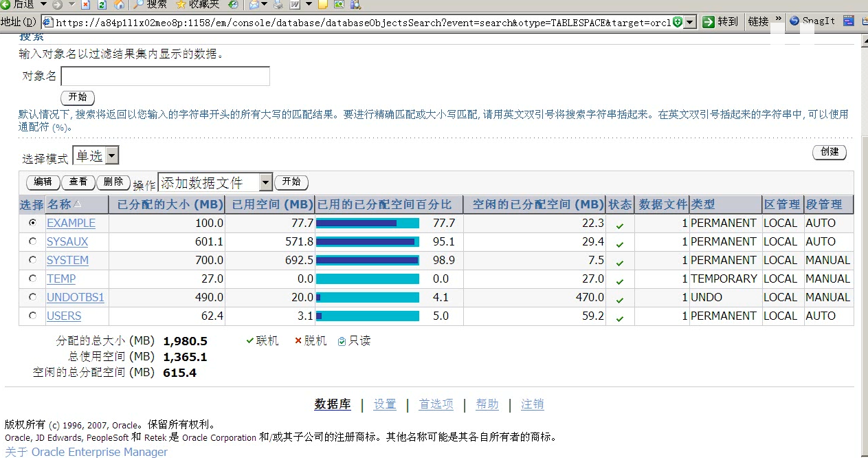This screenshot has height=458, width=868.
Task: Click the sort arrow on the 名称 column
Action: [x=77, y=204]
